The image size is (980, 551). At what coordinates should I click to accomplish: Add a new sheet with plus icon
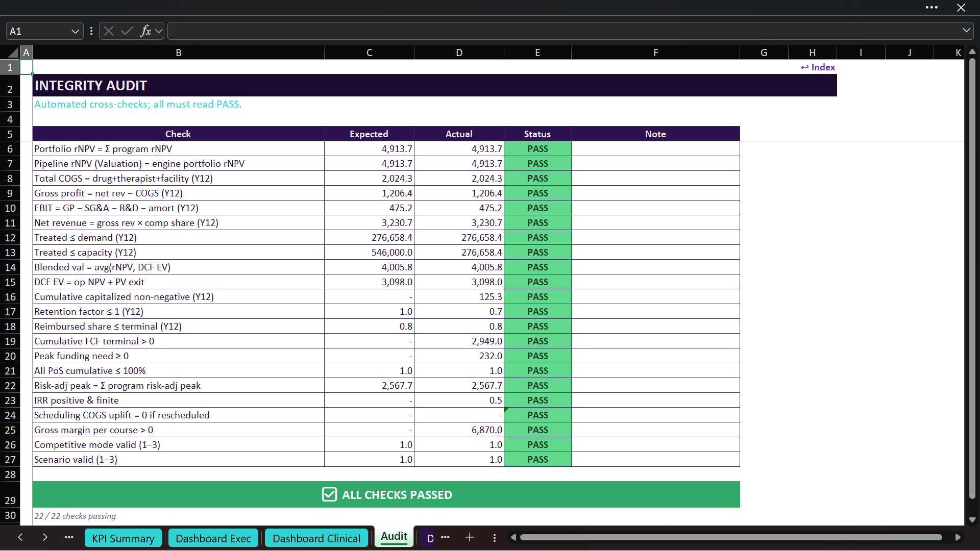470,537
